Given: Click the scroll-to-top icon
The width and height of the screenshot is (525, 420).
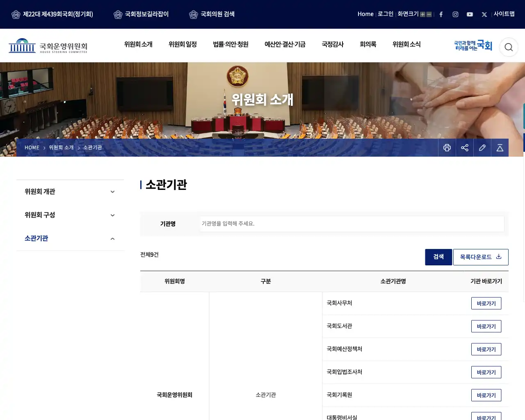Looking at the screenshot, I should [500, 148].
